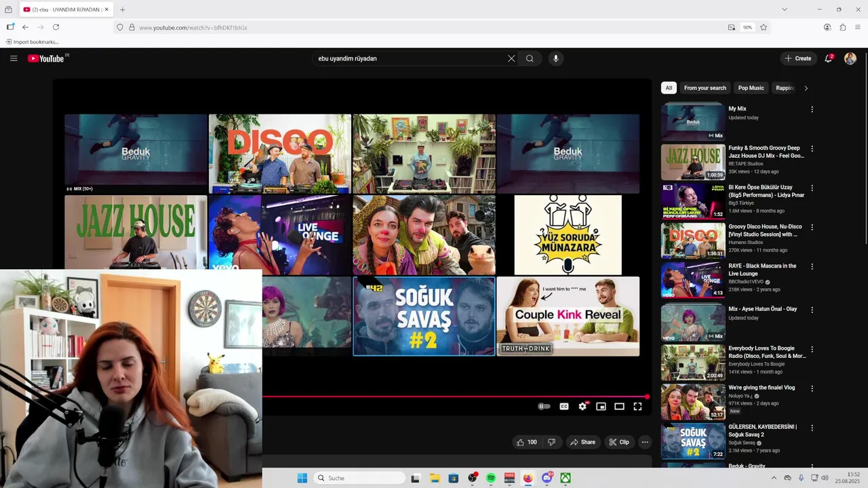Open Xbox app from the taskbar

pos(565,478)
